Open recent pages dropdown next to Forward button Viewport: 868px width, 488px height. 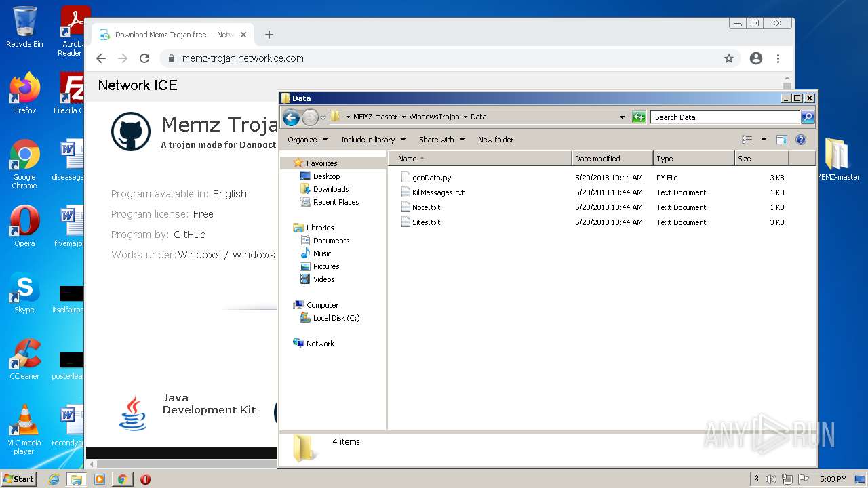click(x=323, y=118)
